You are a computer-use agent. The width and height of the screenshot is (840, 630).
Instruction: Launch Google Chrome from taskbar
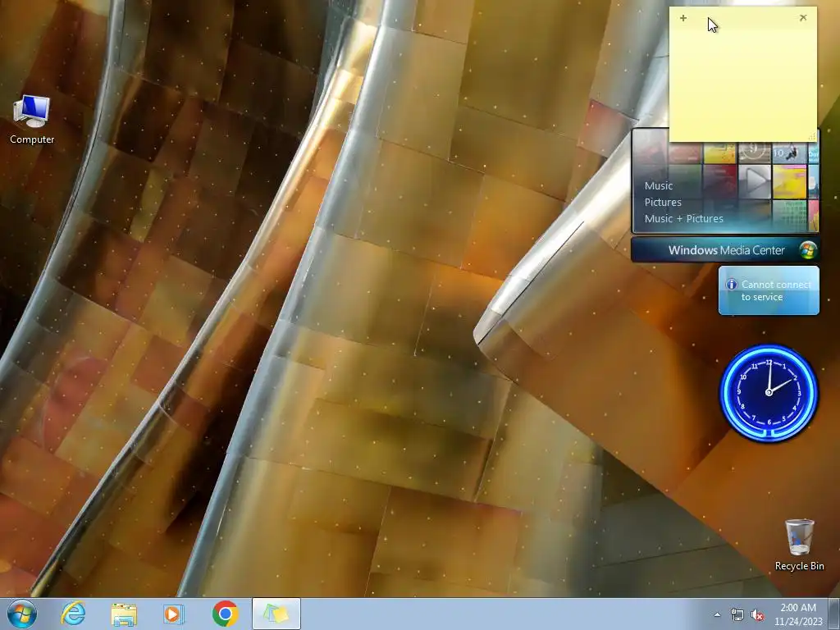(x=225, y=614)
